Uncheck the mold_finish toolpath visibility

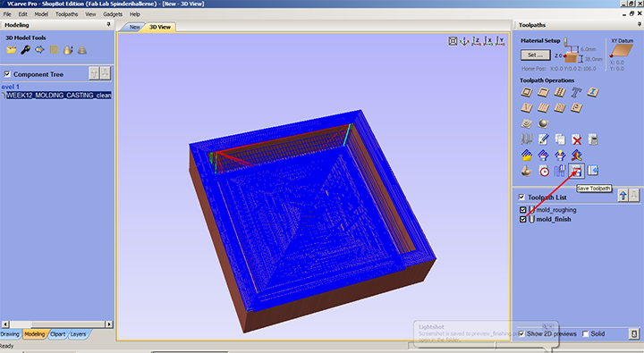tap(523, 219)
